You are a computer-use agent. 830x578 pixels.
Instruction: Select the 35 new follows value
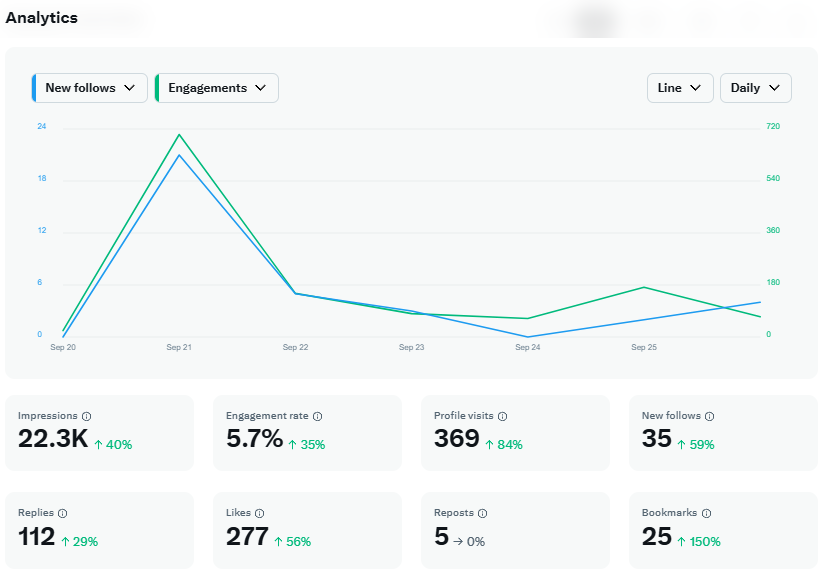click(x=657, y=439)
